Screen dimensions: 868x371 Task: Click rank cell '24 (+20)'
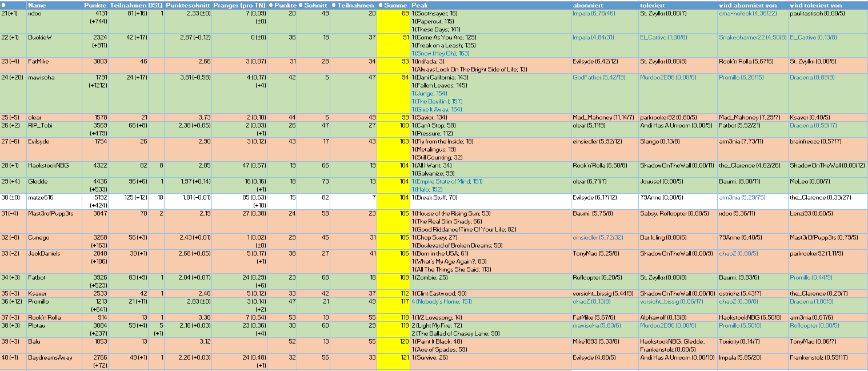click(13, 77)
